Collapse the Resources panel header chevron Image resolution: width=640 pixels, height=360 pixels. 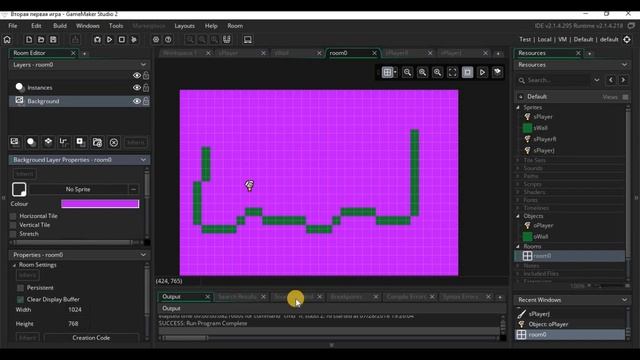(624, 64)
